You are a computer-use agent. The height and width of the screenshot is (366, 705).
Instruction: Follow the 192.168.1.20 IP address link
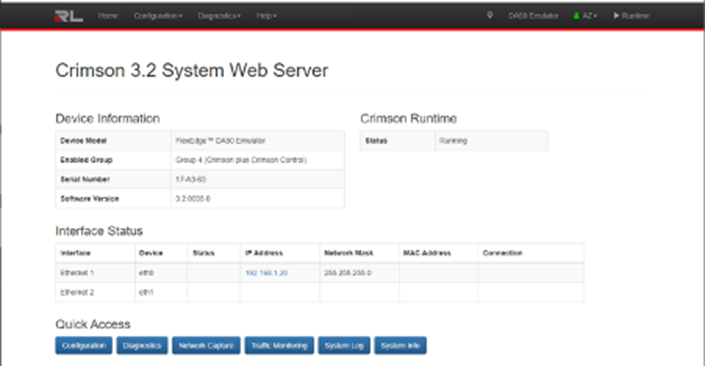point(266,273)
